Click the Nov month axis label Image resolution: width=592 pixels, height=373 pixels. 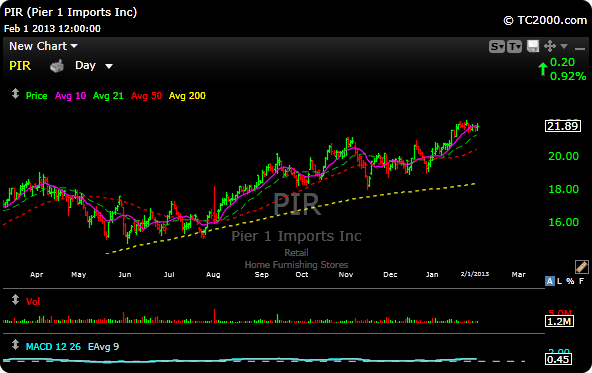coord(345,274)
